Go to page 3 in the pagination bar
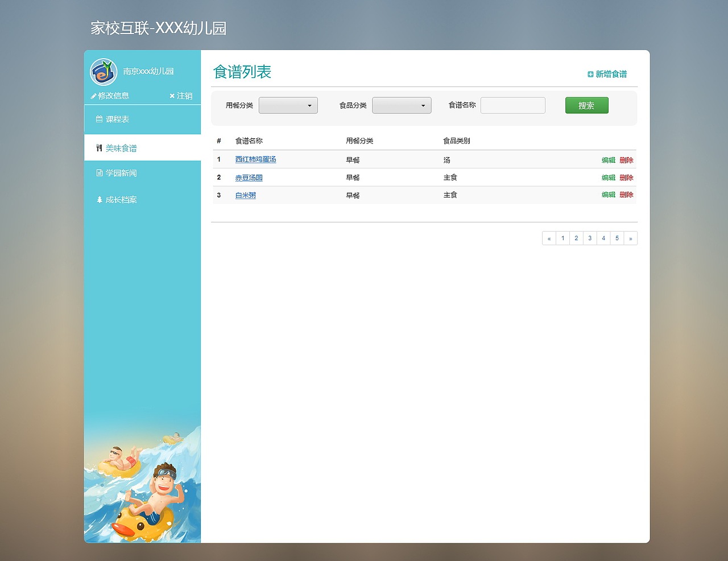Viewport: 728px width, 561px height. (590, 238)
